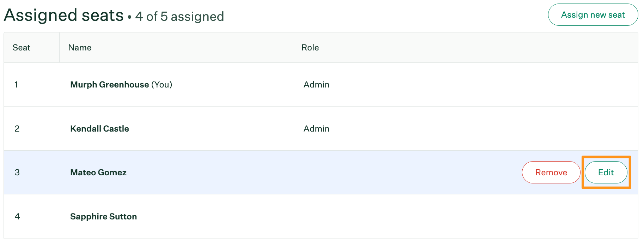Screen dimensions: 644x242
Task: Select the Kendall Castle name
Action: click(x=99, y=129)
